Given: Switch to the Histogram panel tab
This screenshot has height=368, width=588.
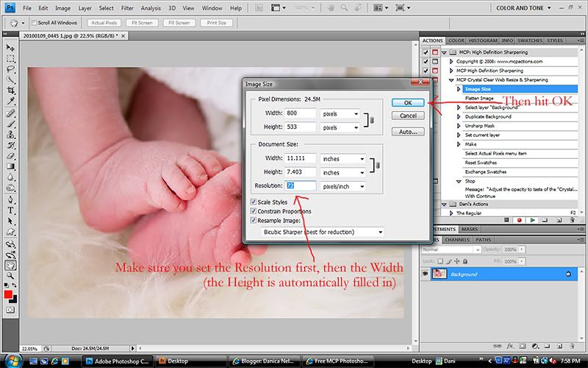Looking at the screenshot, I should point(483,40).
